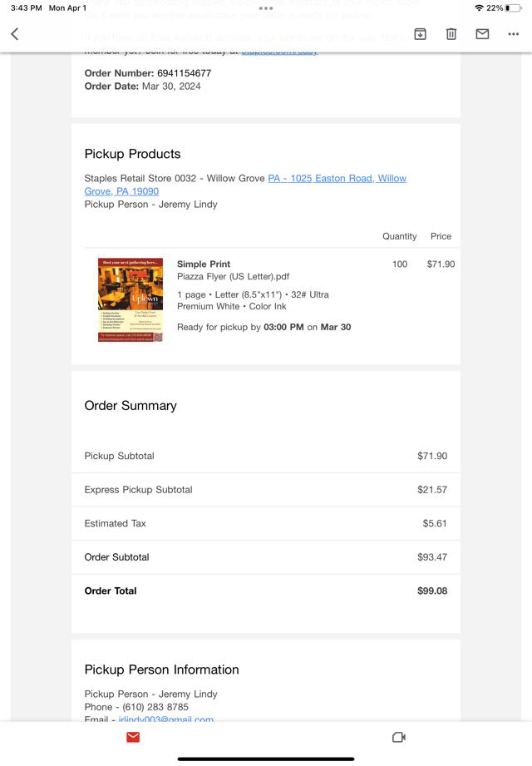Archive this Staples order email
Viewport: 532px width, 766px height.
pyautogui.click(x=421, y=34)
